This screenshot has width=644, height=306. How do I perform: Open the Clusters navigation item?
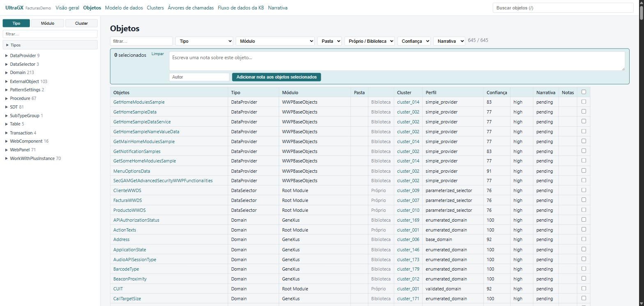tap(155, 8)
